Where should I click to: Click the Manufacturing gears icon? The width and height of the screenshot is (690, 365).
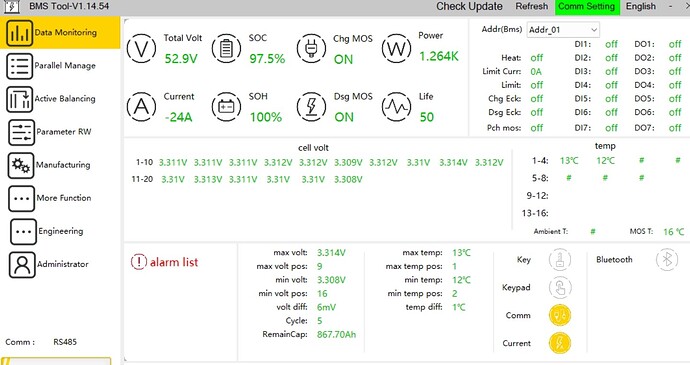click(21, 166)
